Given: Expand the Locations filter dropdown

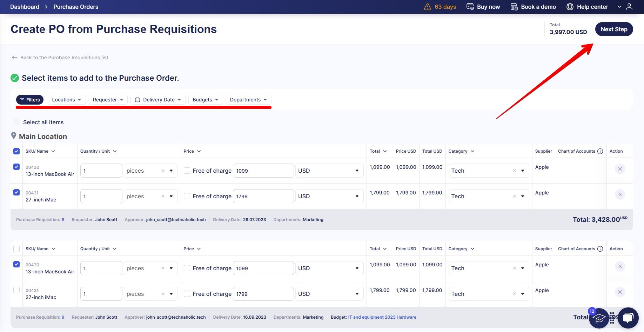Looking at the screenshot, I should (66, 100).
